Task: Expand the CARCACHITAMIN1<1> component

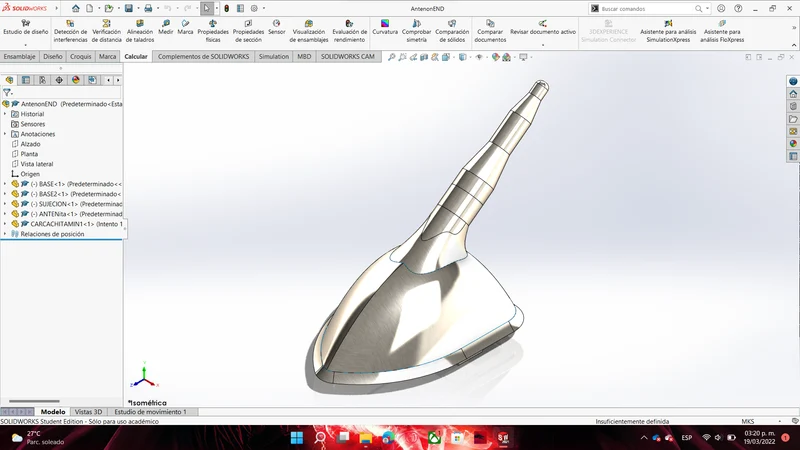Action: 5,223
